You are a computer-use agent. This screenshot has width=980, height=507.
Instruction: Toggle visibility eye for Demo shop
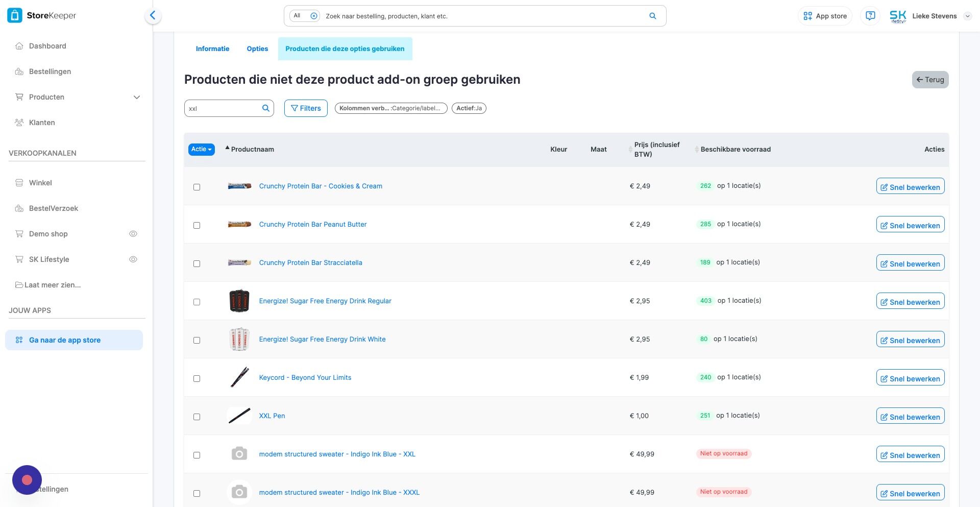pos(133,234)
